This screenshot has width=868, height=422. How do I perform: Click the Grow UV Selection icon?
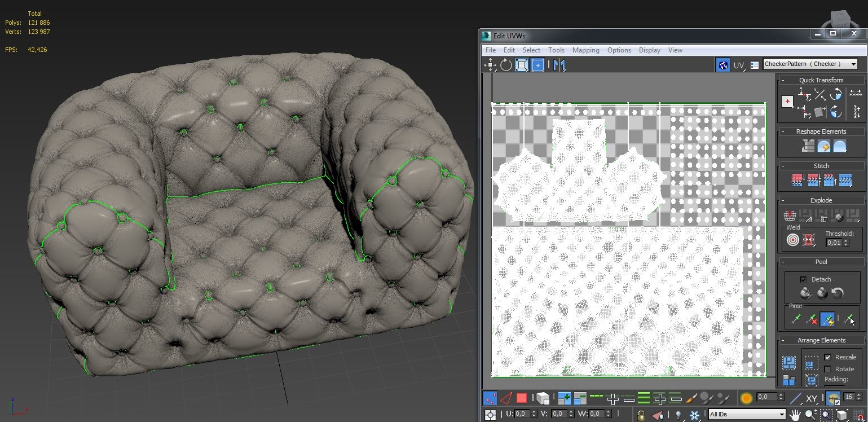564,398
